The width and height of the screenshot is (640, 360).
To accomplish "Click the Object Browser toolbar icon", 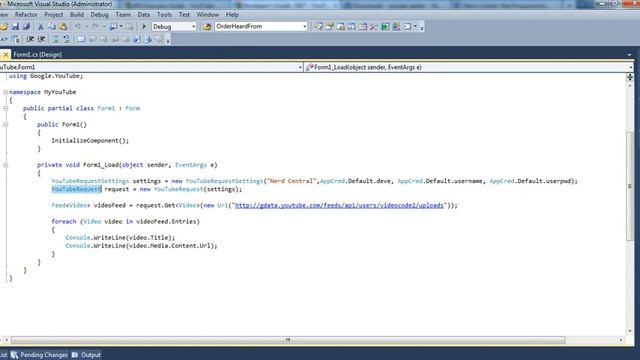I will coord(340,27).
